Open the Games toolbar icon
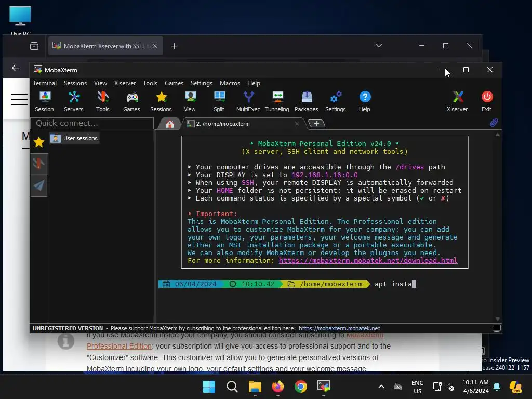Viewport: 532px width, 399px height. [131, 101]
